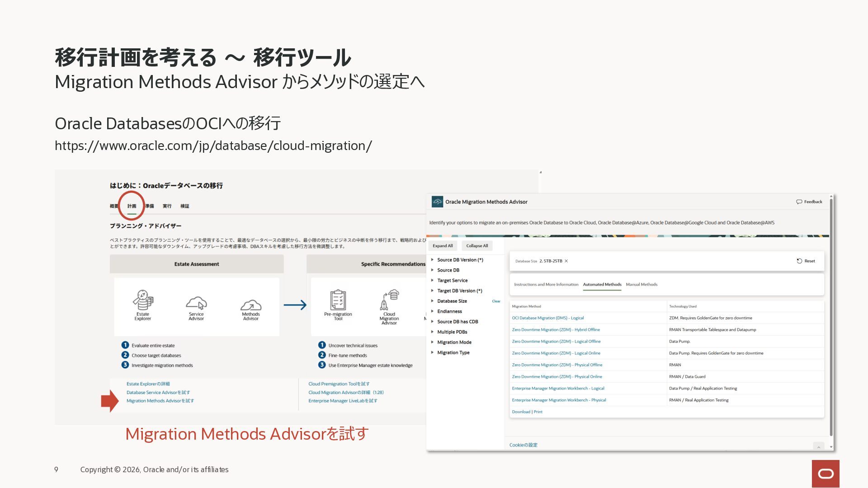The height and width of the screenshot is (488, 868).
Task: Click the Reset filters button
Action: pyautogui.click(x=806, y=261)
